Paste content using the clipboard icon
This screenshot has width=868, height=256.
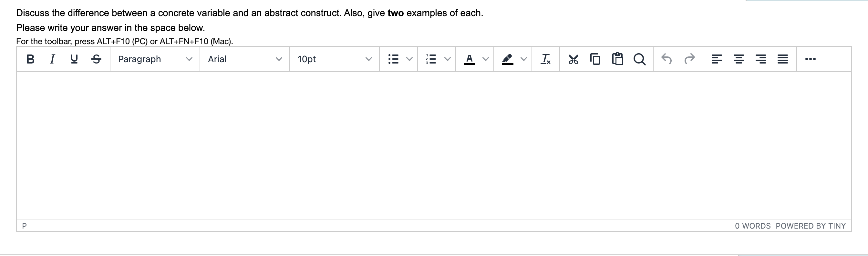tap(617, 59)
